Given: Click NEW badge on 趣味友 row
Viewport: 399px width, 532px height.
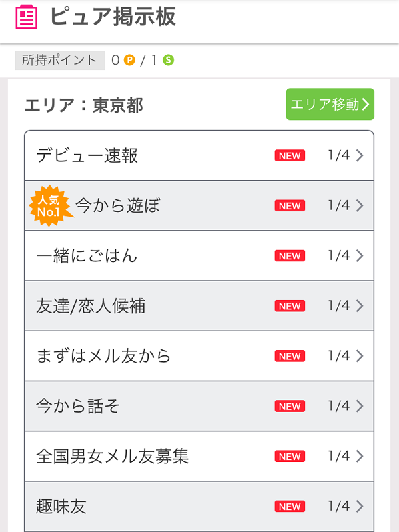Looking at the screenshot, I should (x=290, y=506).
